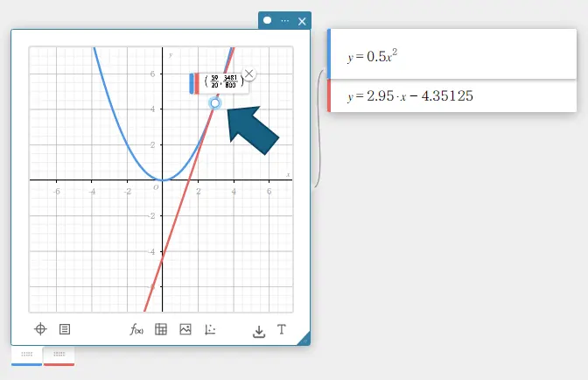Click the red color bar of second equation
This screenshot has height=380, width=588.
click(329, 95)
